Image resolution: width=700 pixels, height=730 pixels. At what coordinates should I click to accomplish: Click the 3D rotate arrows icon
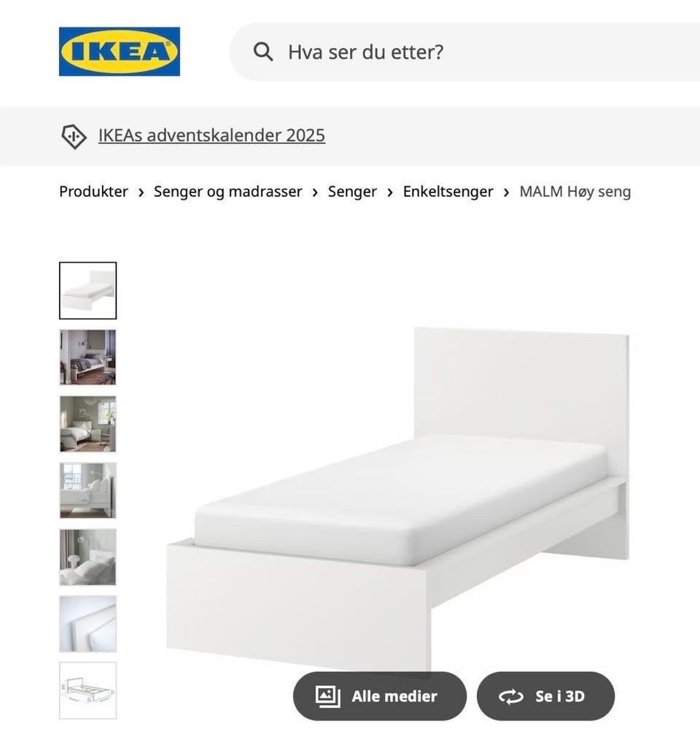point(511,696)
